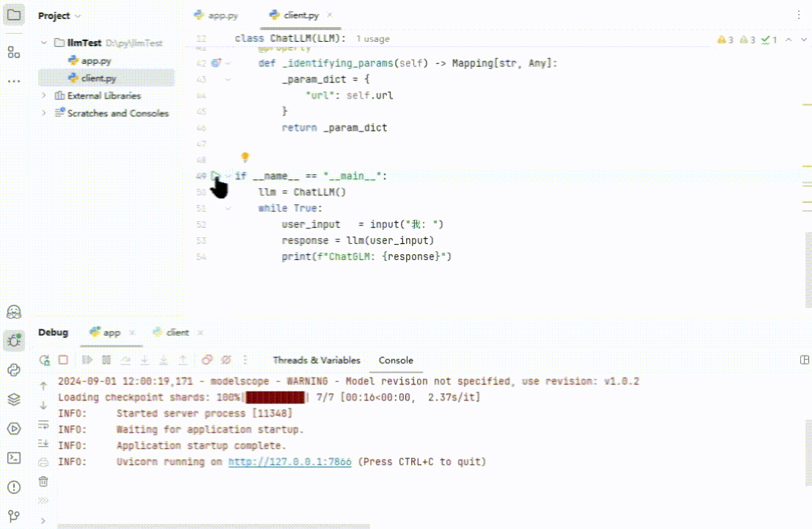Close the app debug session tab
This screenshot has height=529, width=812.
pyautogui.click(x=132, y=333)
